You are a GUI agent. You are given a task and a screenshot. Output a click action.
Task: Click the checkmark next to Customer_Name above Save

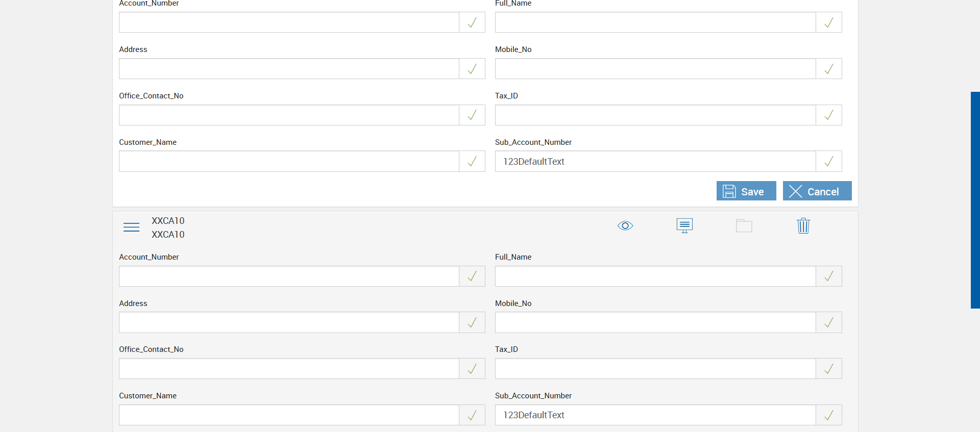point(472,161)
